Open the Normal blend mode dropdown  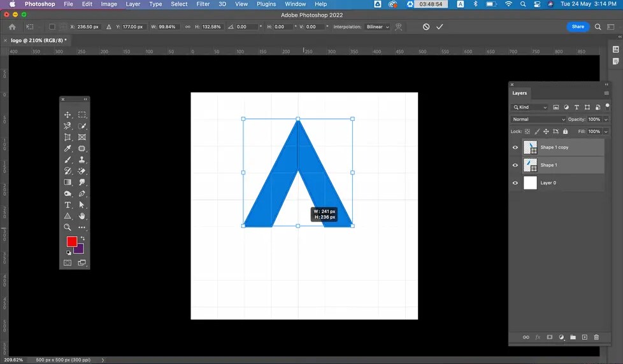pos(538,119)
